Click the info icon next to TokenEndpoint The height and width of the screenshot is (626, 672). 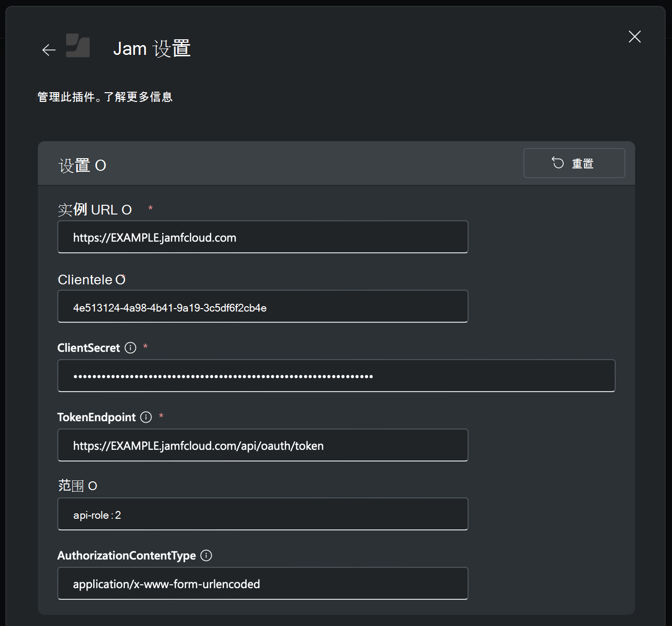145,417
